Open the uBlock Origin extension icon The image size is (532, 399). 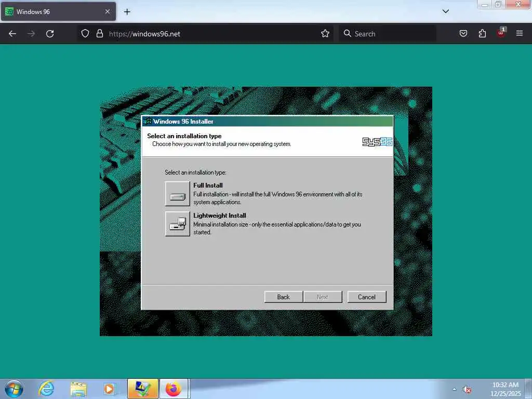tap(501, 33)
